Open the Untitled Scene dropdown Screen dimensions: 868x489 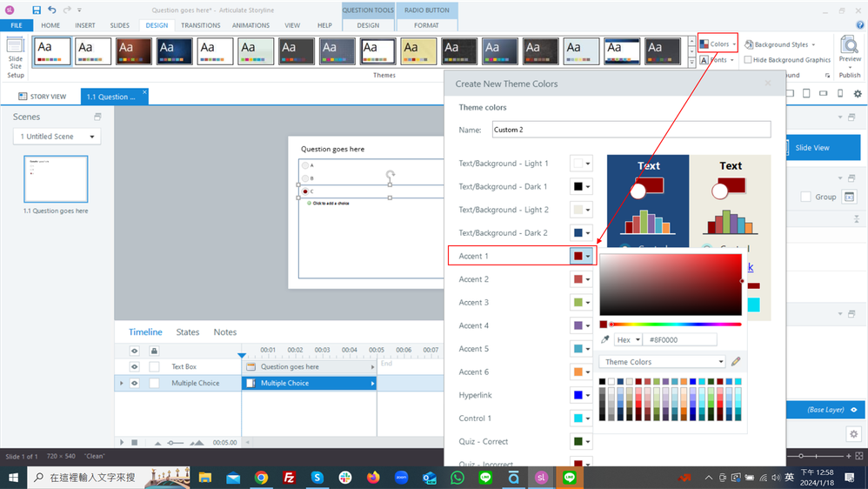(57, 137)
